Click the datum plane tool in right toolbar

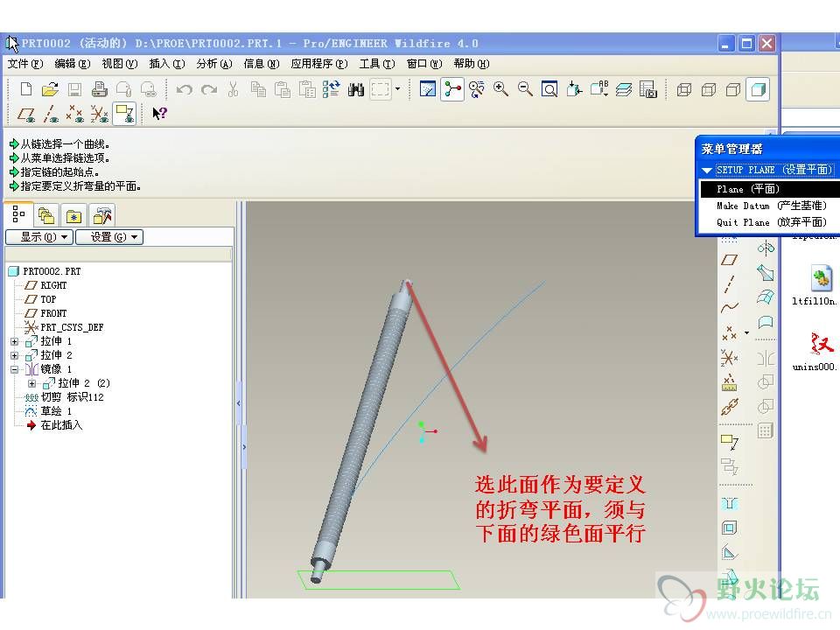coord(729,260)
